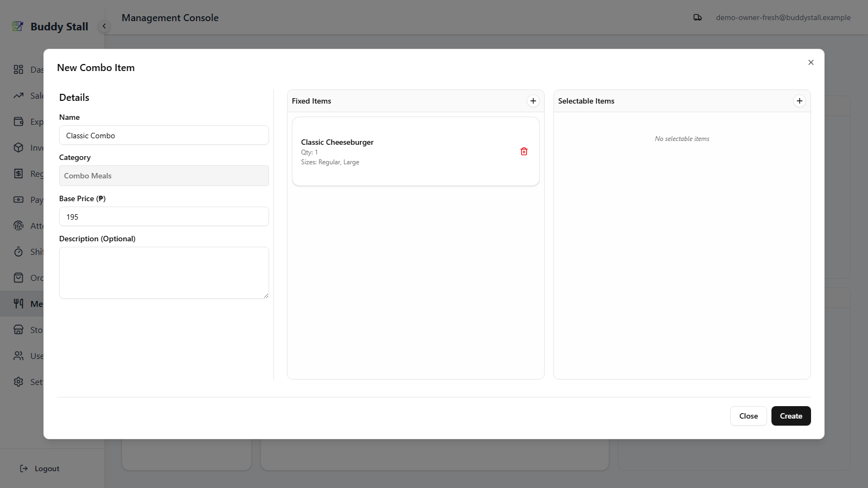Focus the Base Price field showing 195
Screen dimensions: 868x488
[164, 216]
